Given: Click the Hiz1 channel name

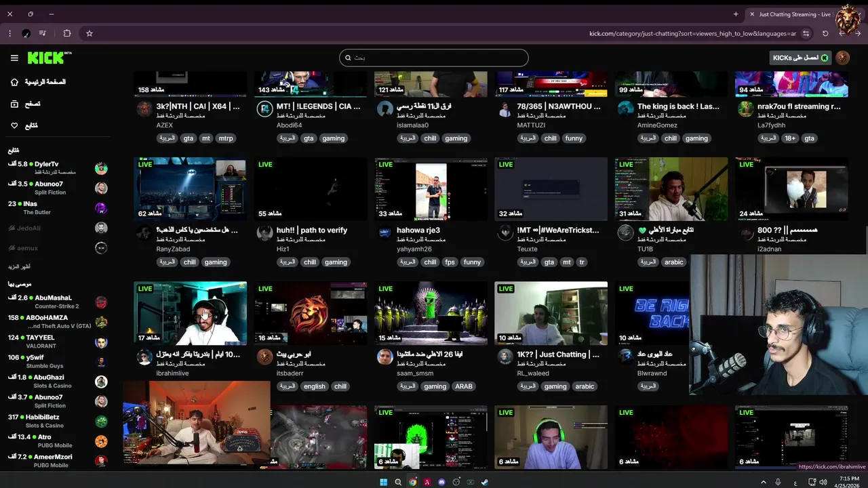Looking at the screenshot, I should tap(283, 249).
